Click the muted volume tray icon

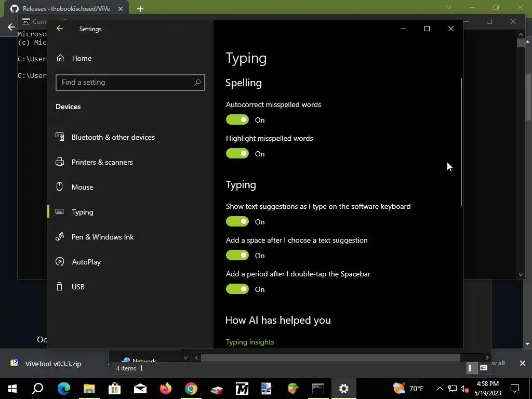click(x=465, y=389)
